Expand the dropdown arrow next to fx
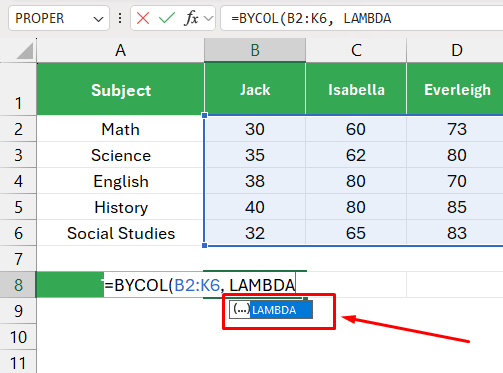This screenshot has height=373, width=503. (208, 18)
